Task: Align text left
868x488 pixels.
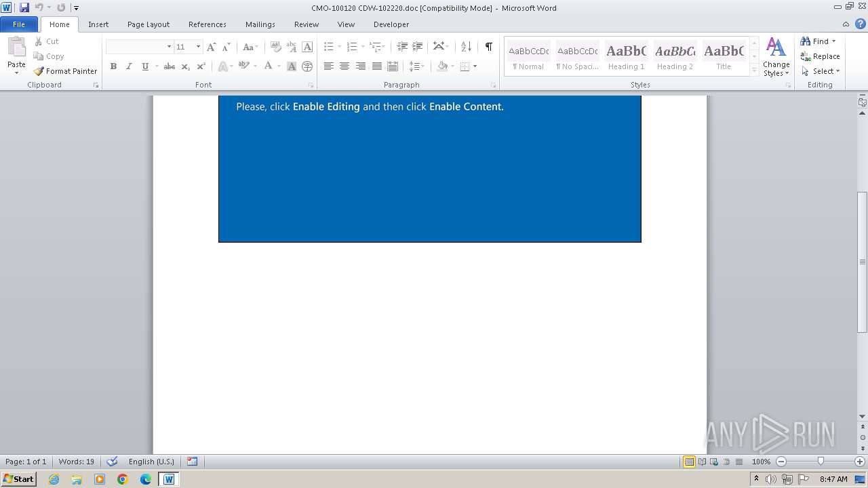Action: click(329, 66)
